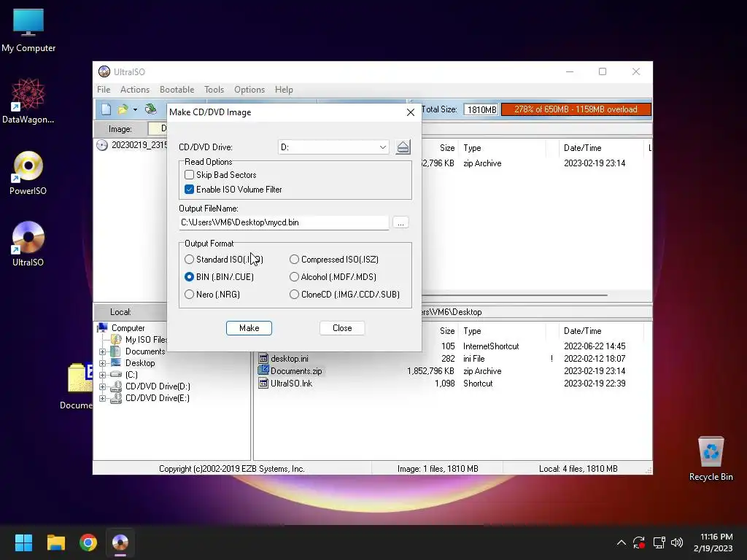Screen dimensions: 747x560
Task: Launch Chrome from the taskbar
Action: 88,542
